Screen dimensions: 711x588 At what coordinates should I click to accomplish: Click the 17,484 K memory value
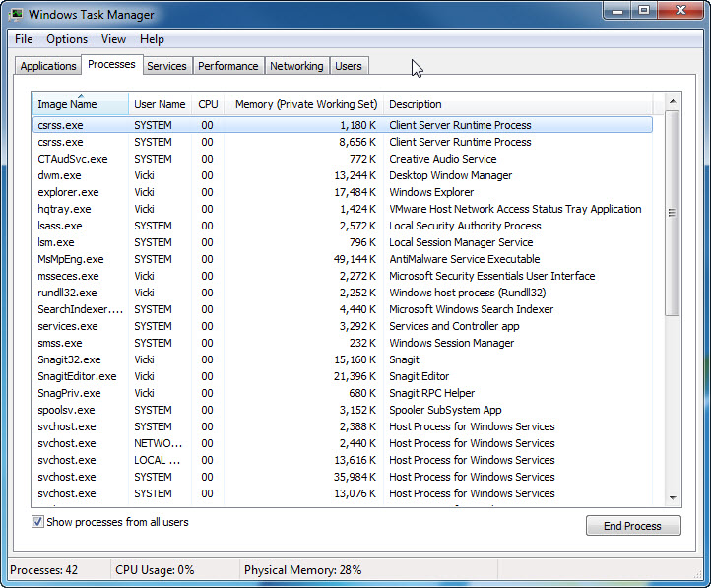[355, 192]
